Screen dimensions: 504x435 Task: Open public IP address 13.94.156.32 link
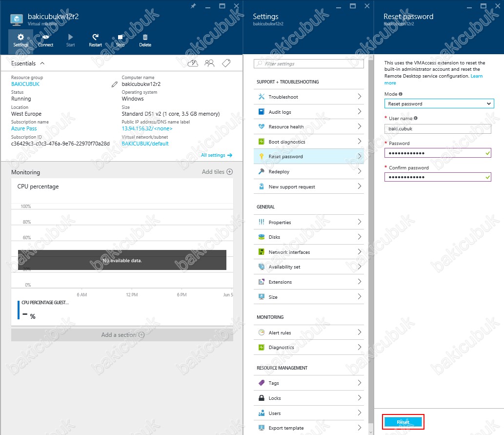(x=147, y=128)
